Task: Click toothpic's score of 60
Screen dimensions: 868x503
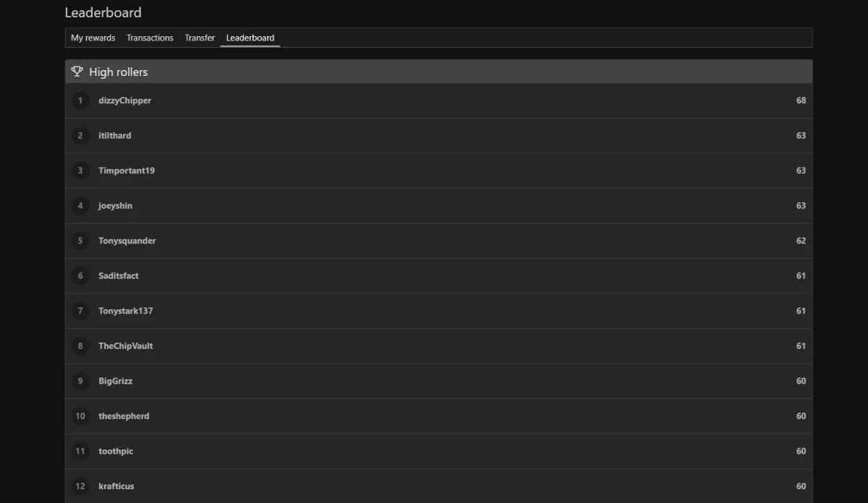Action: [x=801, y=451]
